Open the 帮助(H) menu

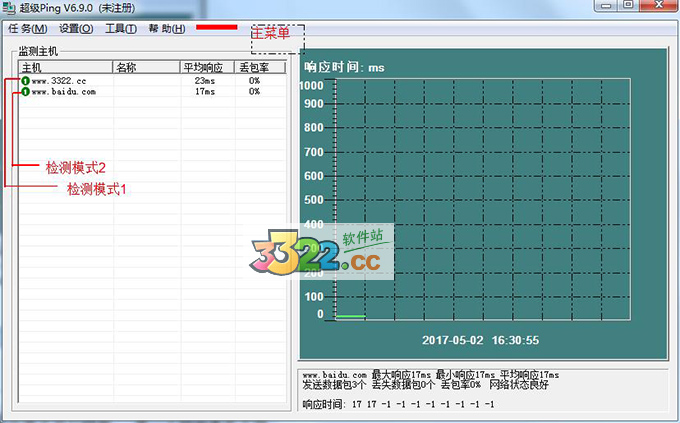click(166, 29)
